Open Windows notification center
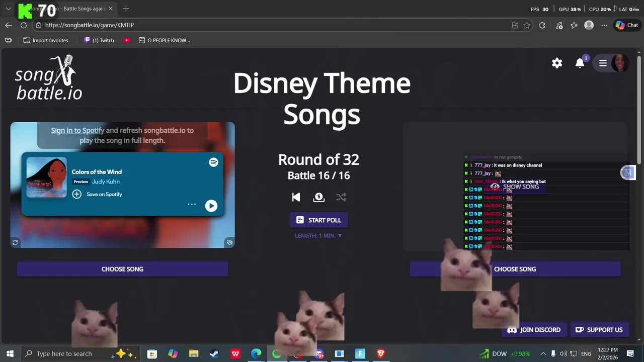Screen dimensions: 644x362 point(630,353)
